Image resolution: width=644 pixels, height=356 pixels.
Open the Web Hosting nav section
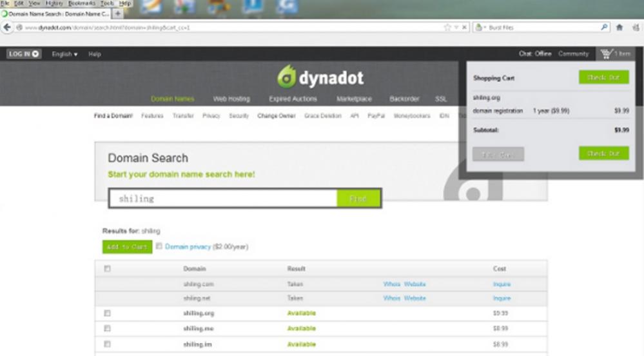(x=231, y=99)
